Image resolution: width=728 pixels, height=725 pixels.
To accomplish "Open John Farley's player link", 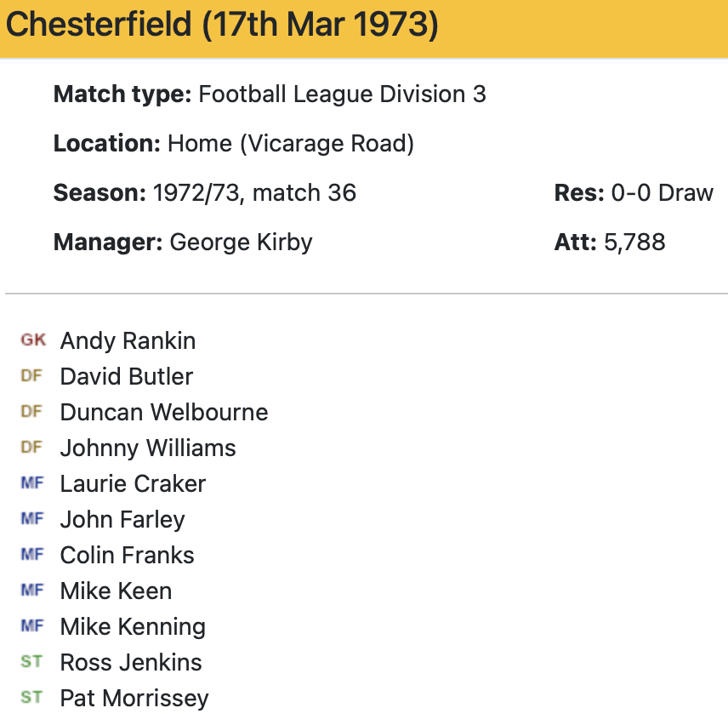I will (122, 520).
